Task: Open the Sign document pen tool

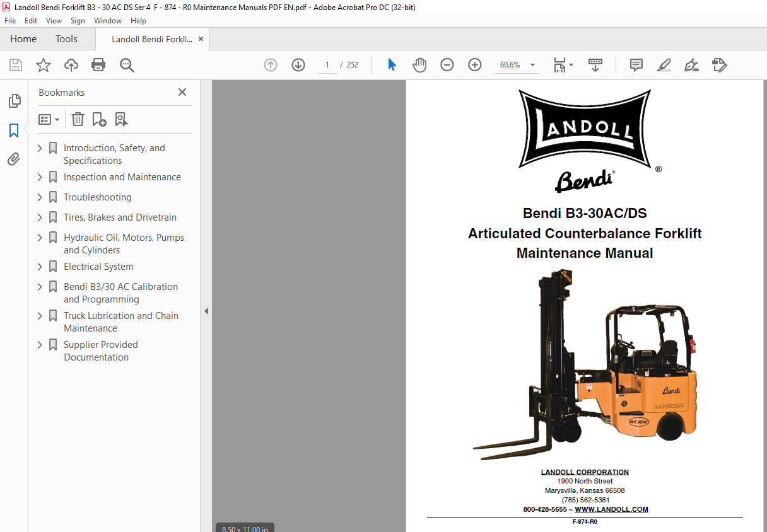Action: 691,65
